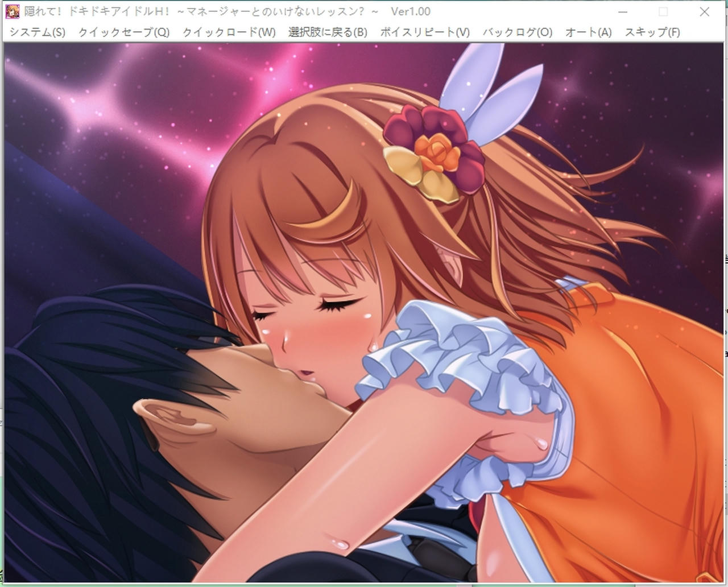The width and height of the screenshot is (728, 587).
Task: Open the バックログ(O) backlog
Action: 517,32
